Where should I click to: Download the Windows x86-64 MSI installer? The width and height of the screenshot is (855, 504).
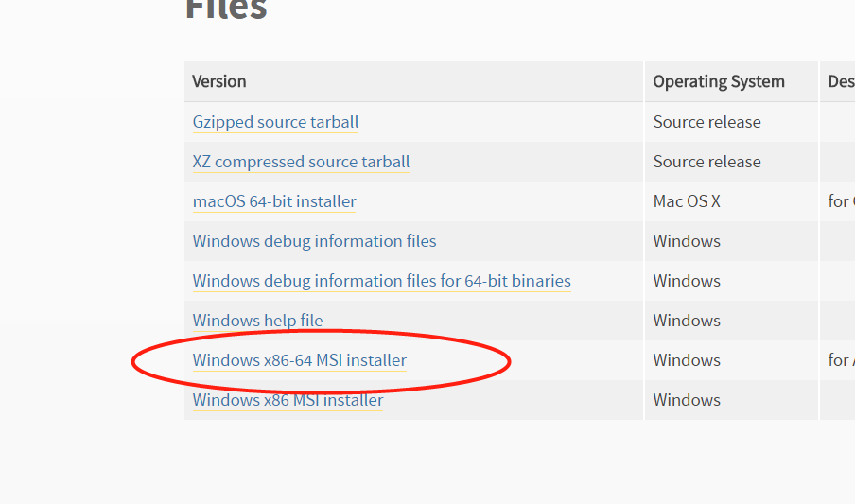click(300, 360)
